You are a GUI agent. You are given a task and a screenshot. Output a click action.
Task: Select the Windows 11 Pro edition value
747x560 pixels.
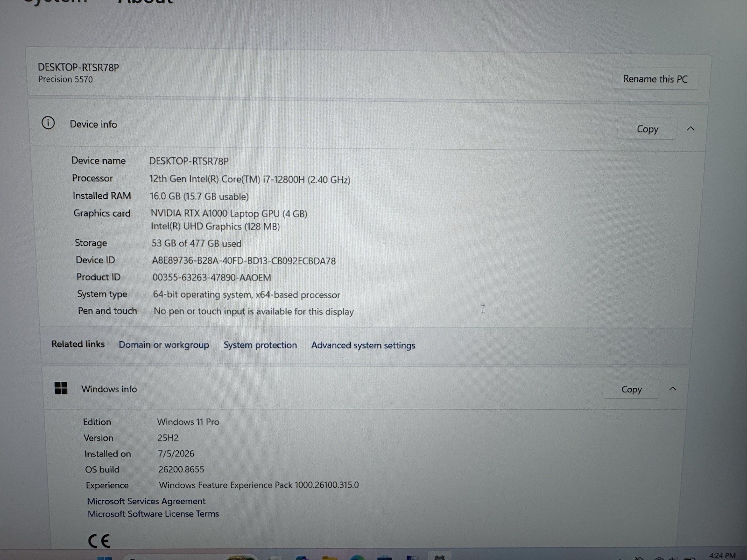coord(188,422)
